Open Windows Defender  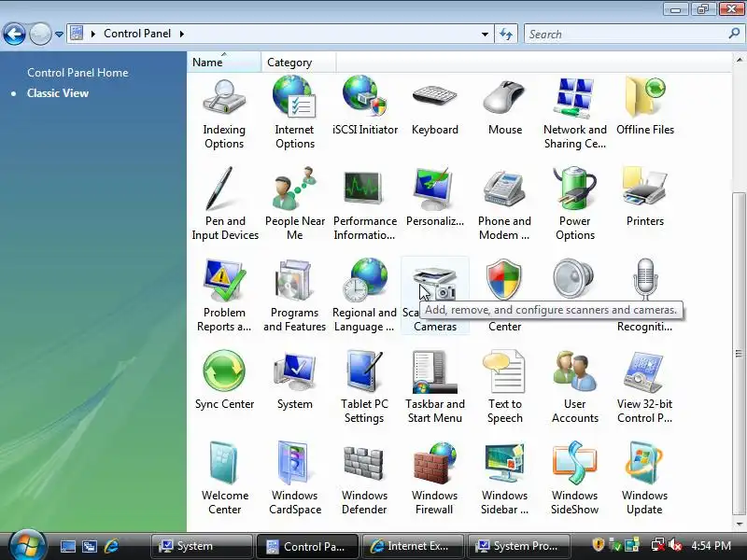[x=364, y=479]
